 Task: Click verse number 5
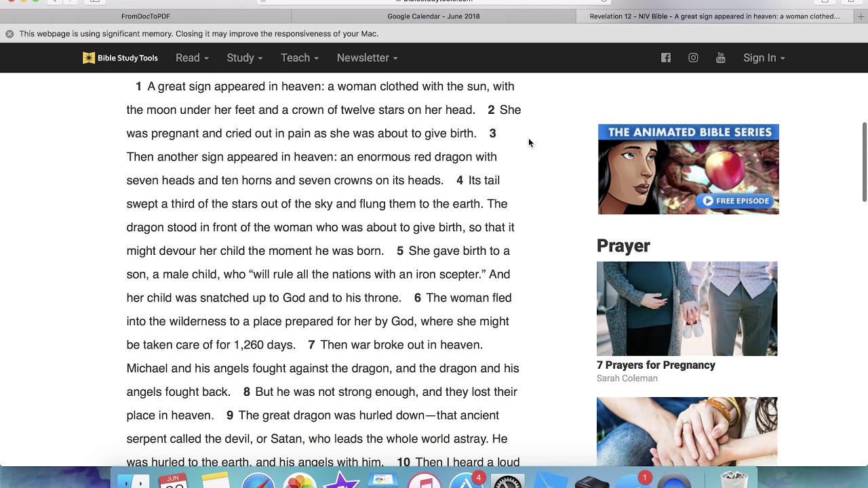coord(400,251)
